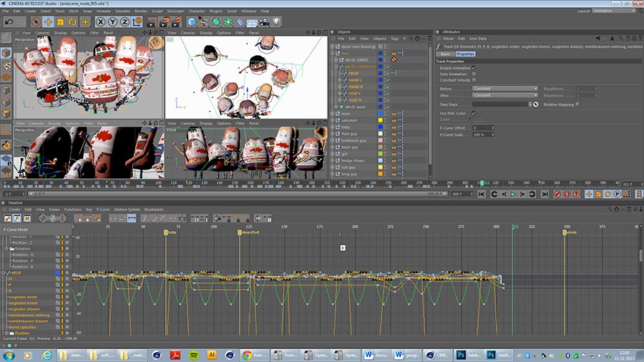Click the Camera object icon

pyautogui.click(x=263, y=22)
